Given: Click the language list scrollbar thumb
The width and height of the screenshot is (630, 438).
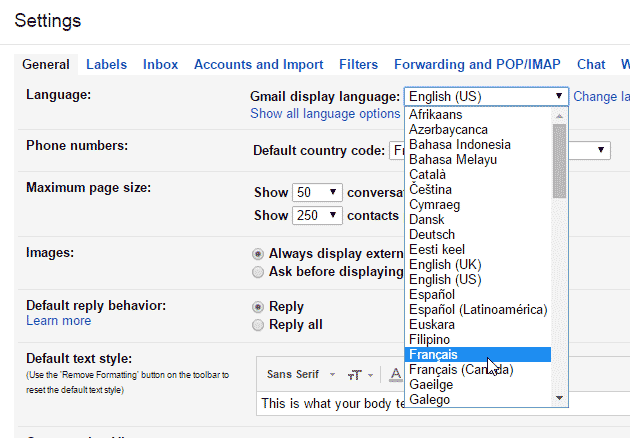Looking at the screenshot, I should [x=559, y=161].
